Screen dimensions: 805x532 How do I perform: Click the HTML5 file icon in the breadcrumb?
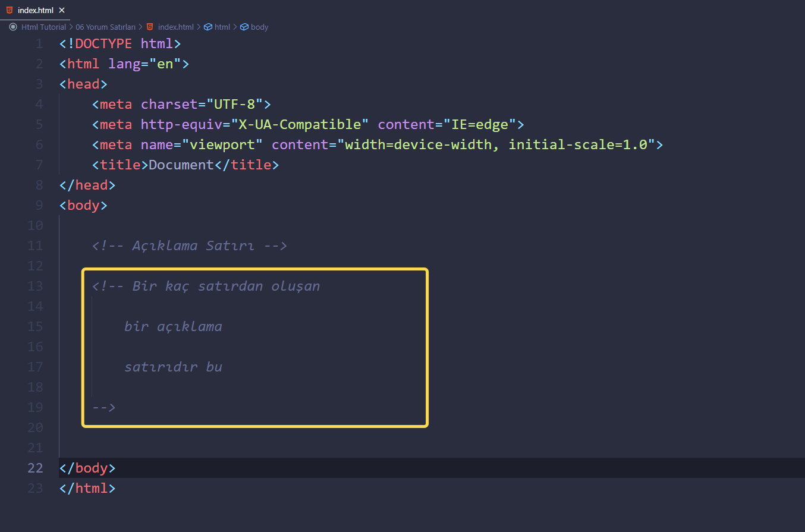(150, 27)
